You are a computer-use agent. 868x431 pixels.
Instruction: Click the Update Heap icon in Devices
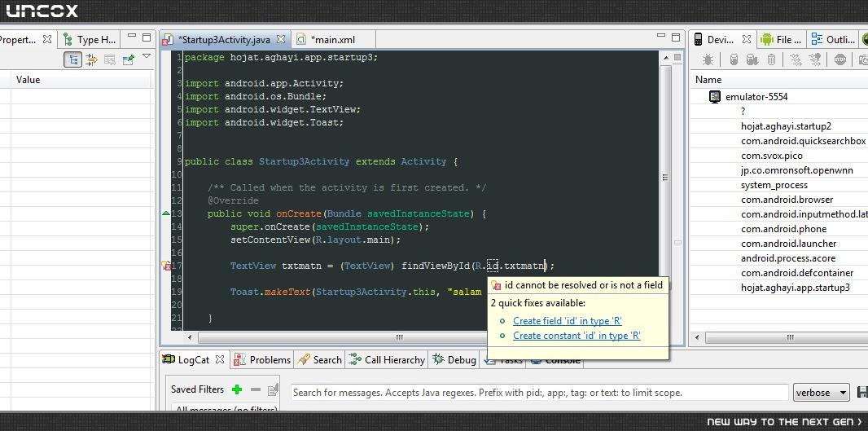[x=734, y=59]
